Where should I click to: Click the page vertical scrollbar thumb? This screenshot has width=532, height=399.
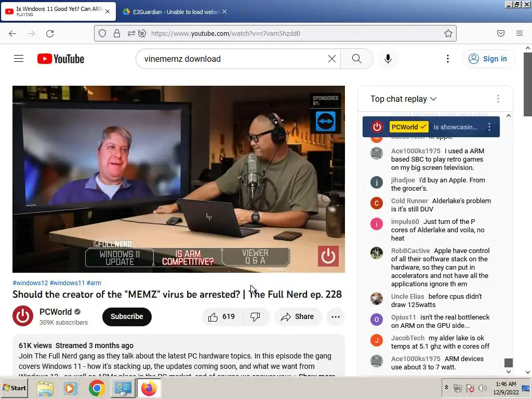528,84
